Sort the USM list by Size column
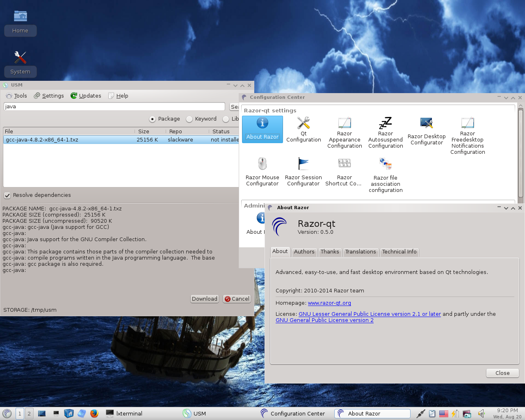 pyautogui.click(x=150, y=131)
